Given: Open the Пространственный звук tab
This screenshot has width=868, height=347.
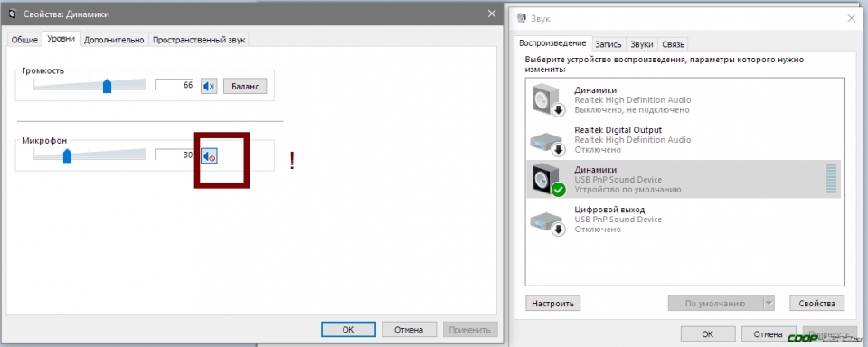Looking at the screenshot, I should [x=199, y=40].
